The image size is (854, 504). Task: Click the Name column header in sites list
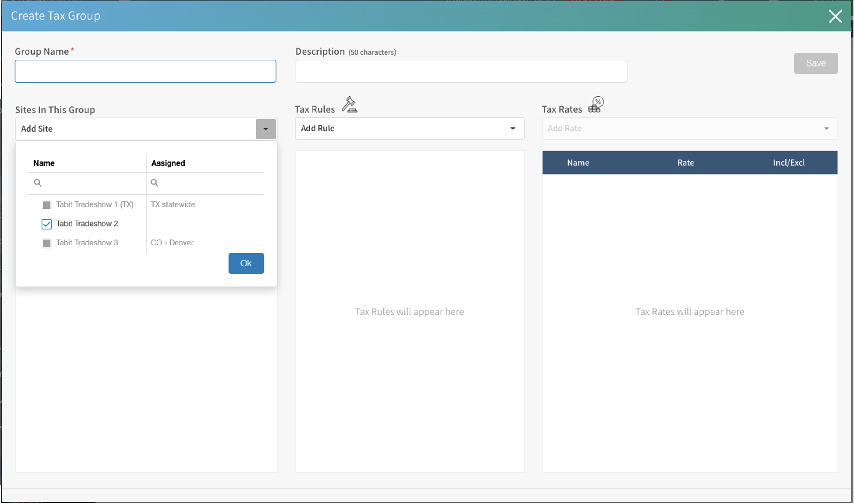click(x=44, y=163)
